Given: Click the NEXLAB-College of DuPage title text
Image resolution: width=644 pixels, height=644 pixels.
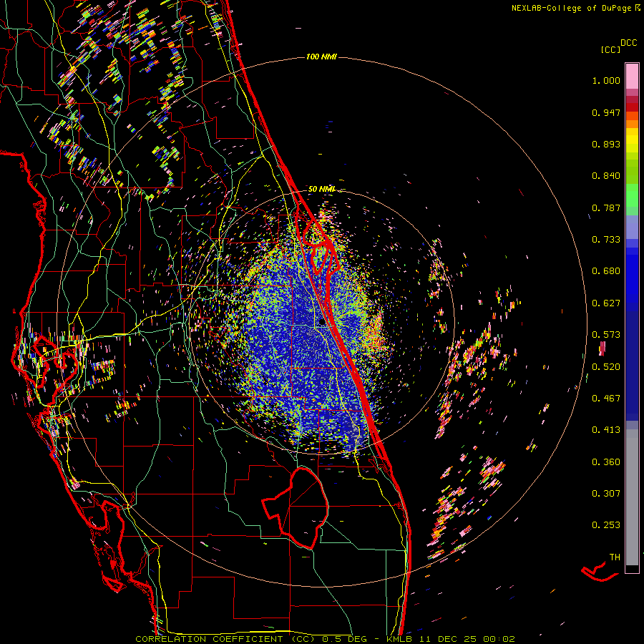Looking at the screenshot, I should (x=571, y=8).
